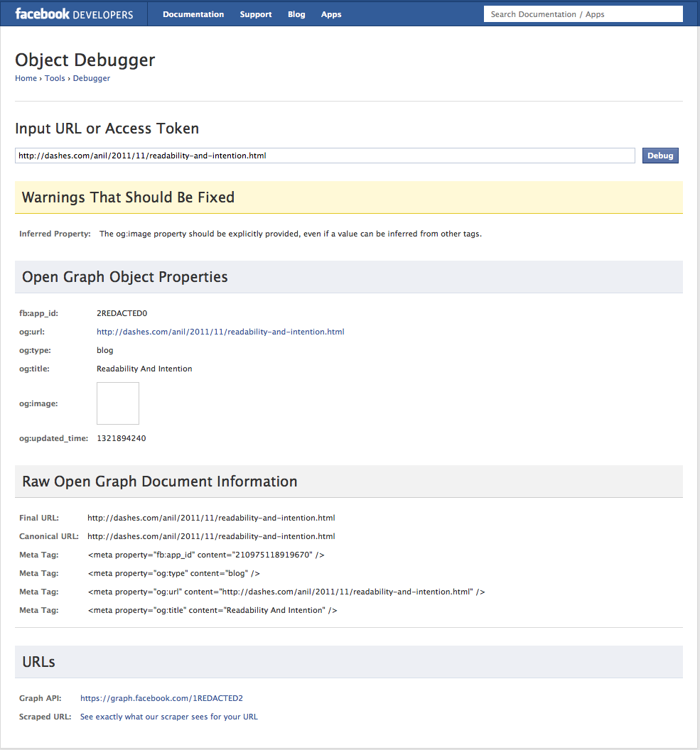
Task: Open Tools from the breadcrumb trail
Action: click(55, 78)
